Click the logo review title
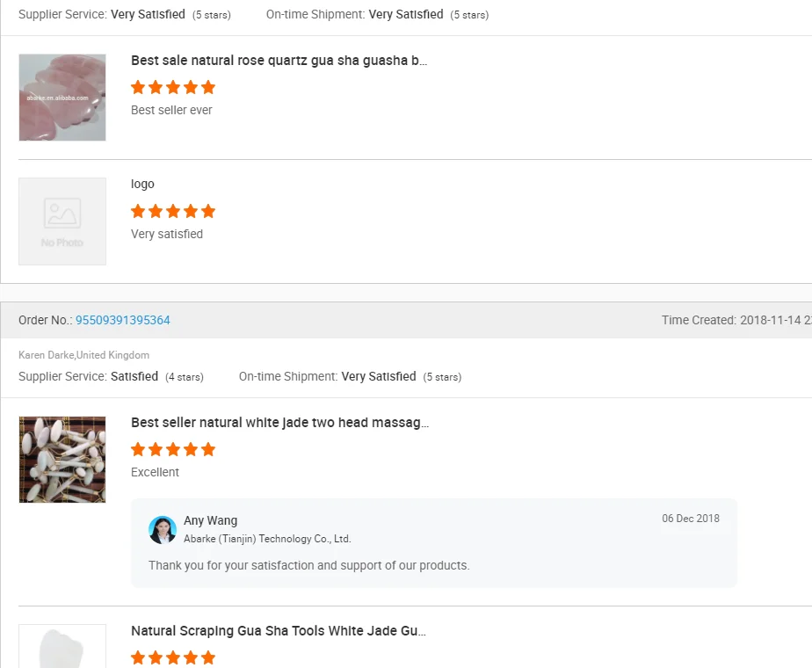Image resolution: width=812 pixels, height=668 pixels. [x=142, y=185]
